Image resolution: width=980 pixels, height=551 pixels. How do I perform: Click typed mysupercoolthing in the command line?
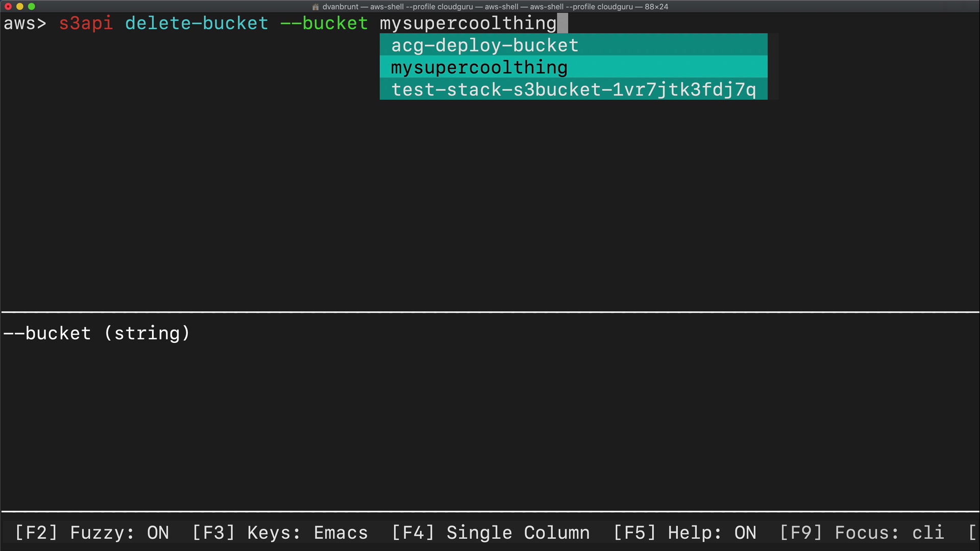coord(468,23)
